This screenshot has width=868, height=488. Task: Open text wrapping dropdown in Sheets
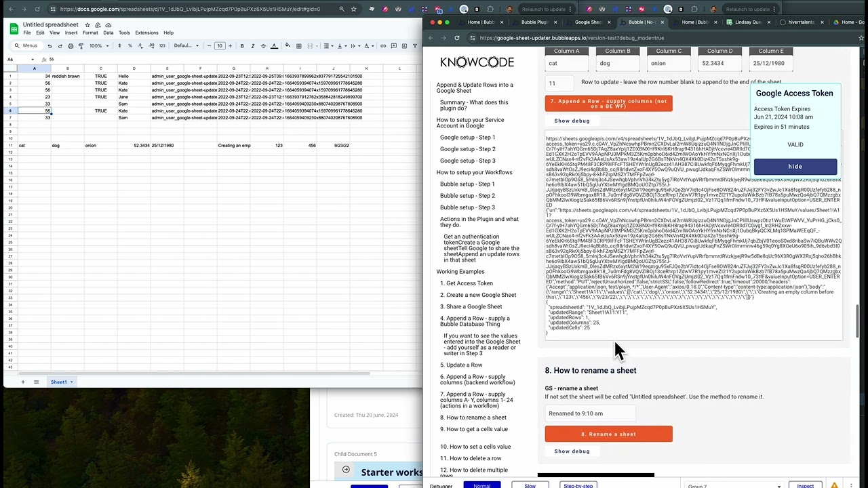click(356, 46)
